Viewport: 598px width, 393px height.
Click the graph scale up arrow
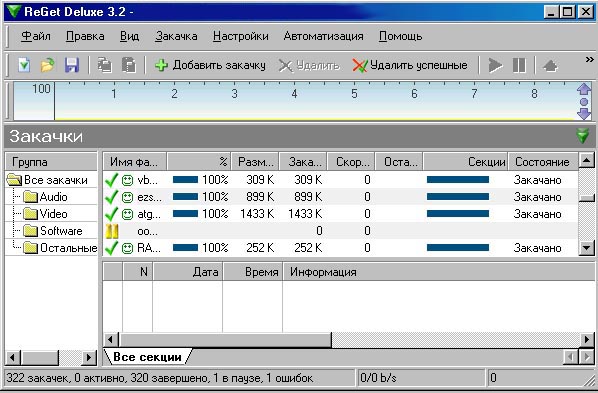[584, 90]
